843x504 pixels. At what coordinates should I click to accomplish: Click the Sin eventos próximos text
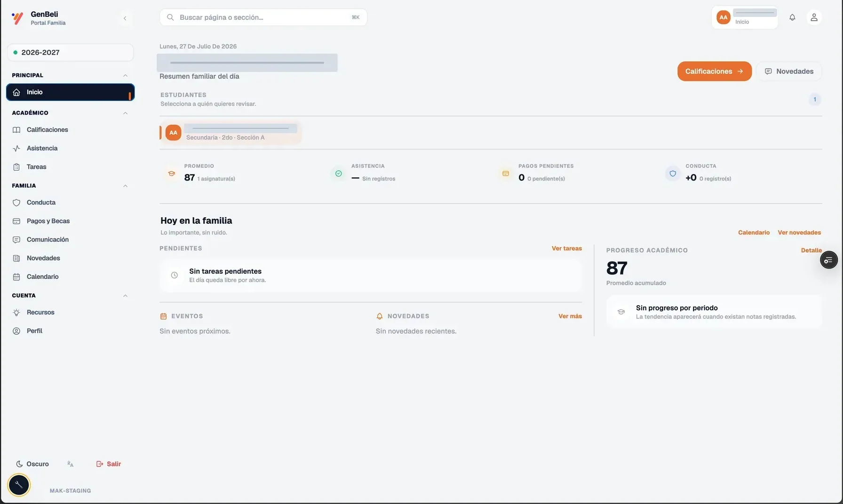(x=195, y=331)
